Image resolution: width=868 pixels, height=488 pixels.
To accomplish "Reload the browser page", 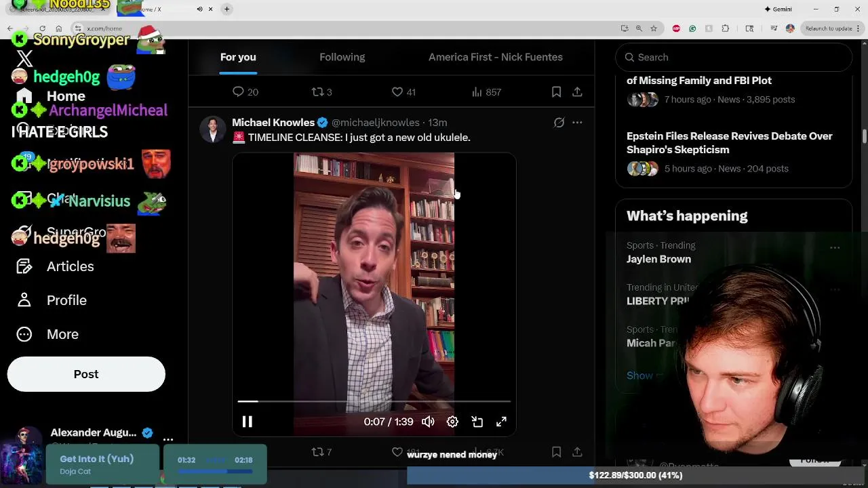I will 42,28.
